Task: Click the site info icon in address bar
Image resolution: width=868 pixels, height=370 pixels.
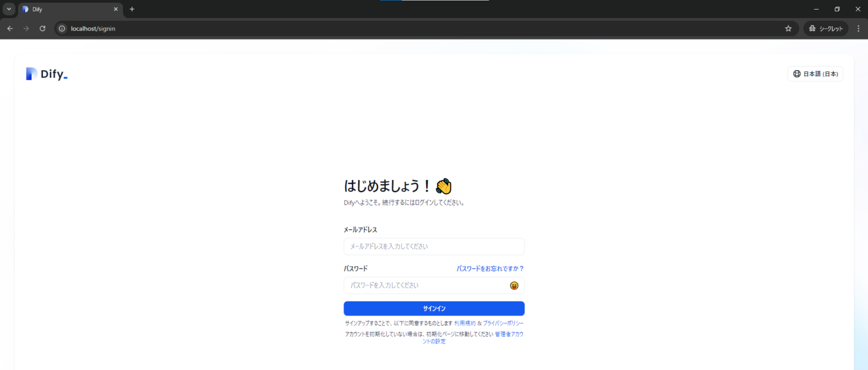Action: click(x=62, y=28)
